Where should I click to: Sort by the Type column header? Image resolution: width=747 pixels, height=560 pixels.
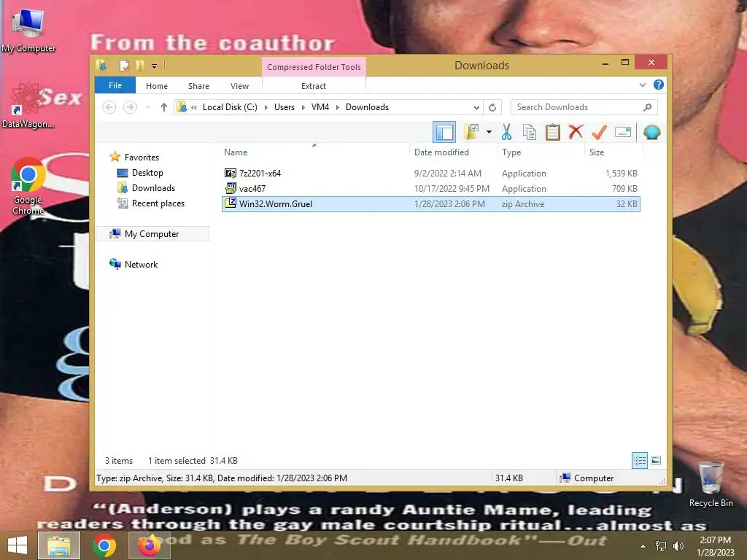(541, 152)
